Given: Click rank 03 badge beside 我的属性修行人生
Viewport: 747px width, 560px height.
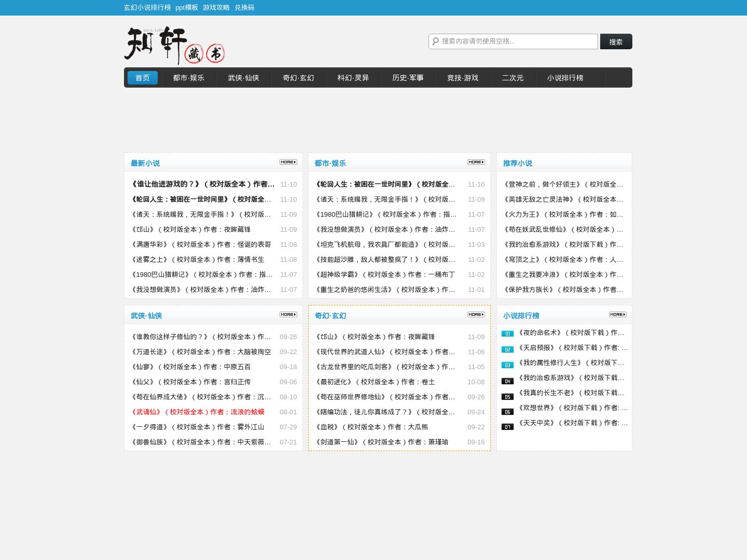Looking at the screenshot, I should coord(507,365).
